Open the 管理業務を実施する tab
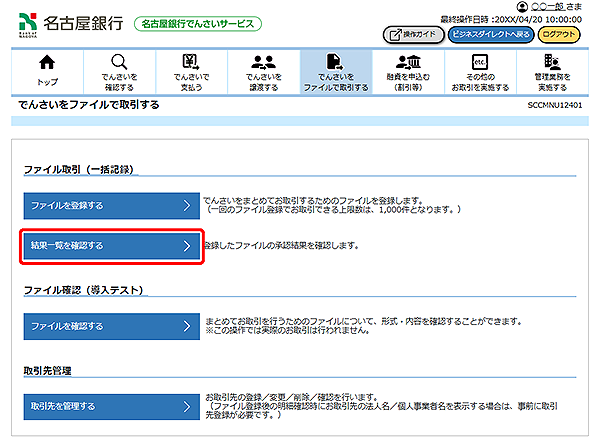Viewport: 600px width, 442px height. click(551, 72)
